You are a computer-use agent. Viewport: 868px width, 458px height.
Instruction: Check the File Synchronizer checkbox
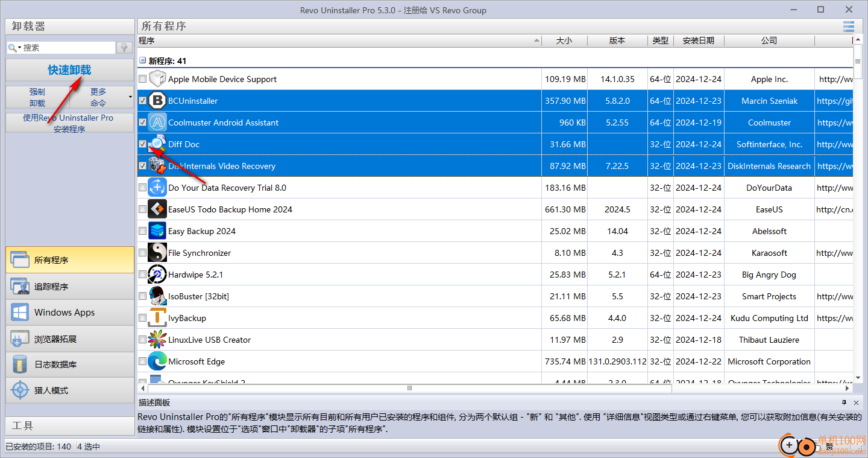coord(142,253)
